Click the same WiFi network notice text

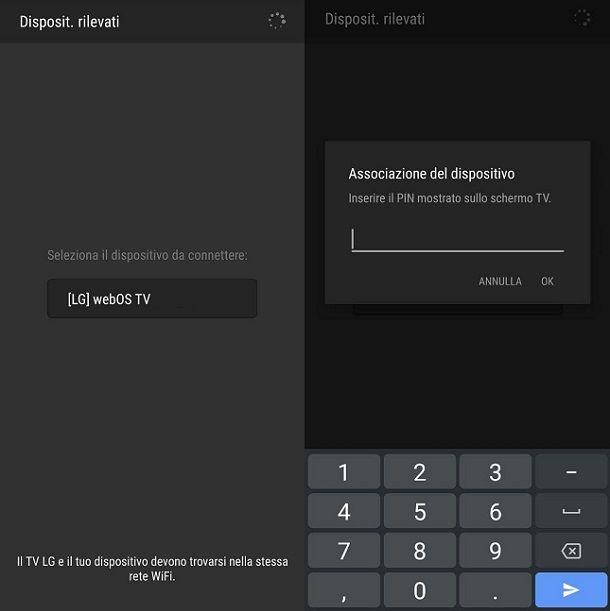tap(152, 569)
